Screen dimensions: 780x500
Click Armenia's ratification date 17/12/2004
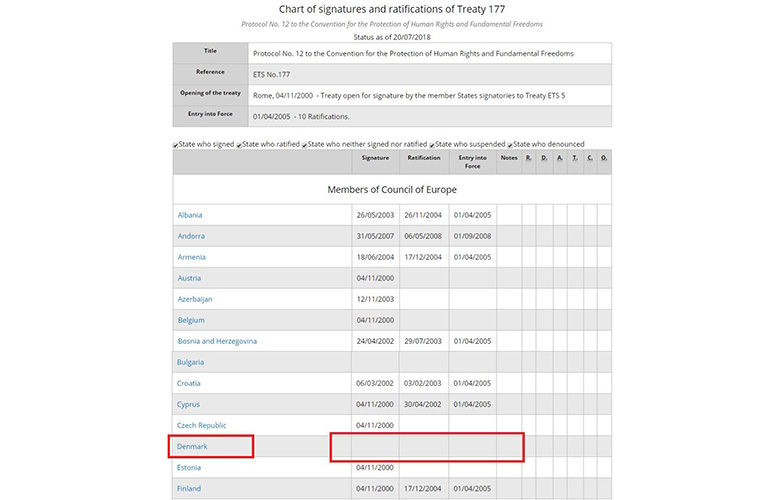tap(423, 257)
